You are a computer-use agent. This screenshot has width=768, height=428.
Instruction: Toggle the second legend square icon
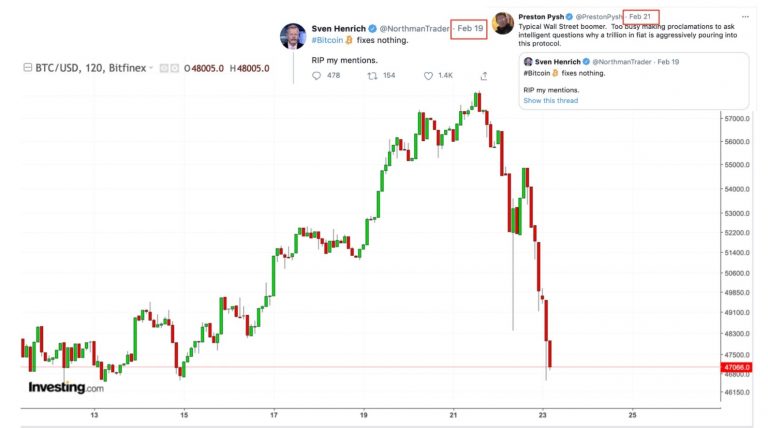point(174,68)
